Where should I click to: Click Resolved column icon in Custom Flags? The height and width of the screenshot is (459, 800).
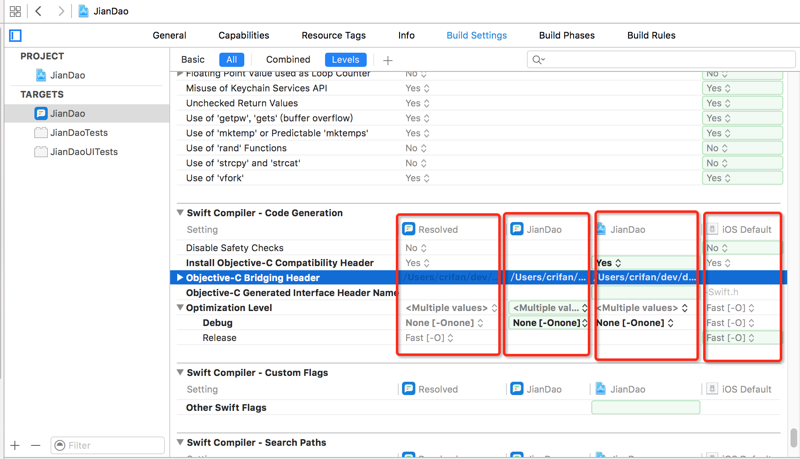[x=409, y=389]
